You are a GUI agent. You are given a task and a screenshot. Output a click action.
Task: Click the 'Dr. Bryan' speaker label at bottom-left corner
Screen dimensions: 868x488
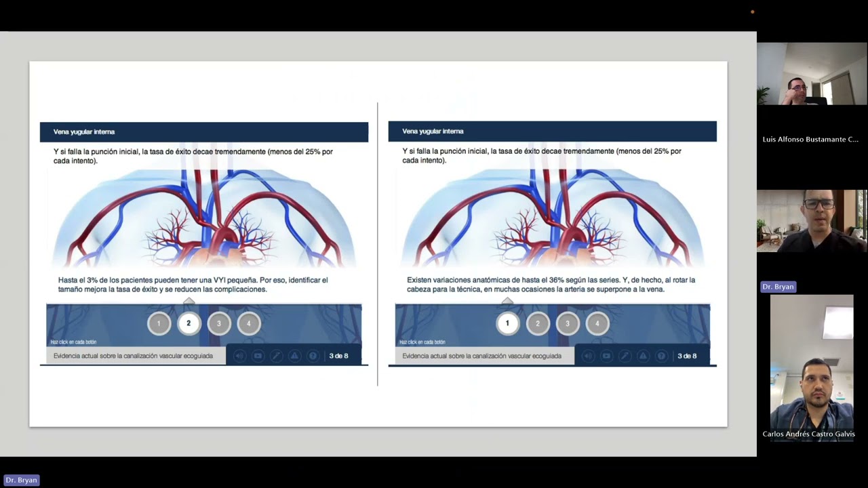point(21,480)
